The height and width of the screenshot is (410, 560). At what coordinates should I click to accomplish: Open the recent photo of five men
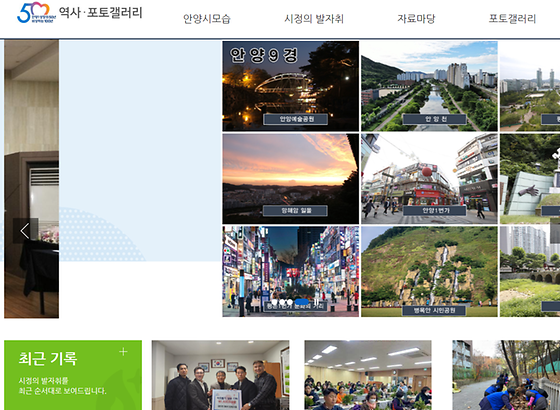220,375
